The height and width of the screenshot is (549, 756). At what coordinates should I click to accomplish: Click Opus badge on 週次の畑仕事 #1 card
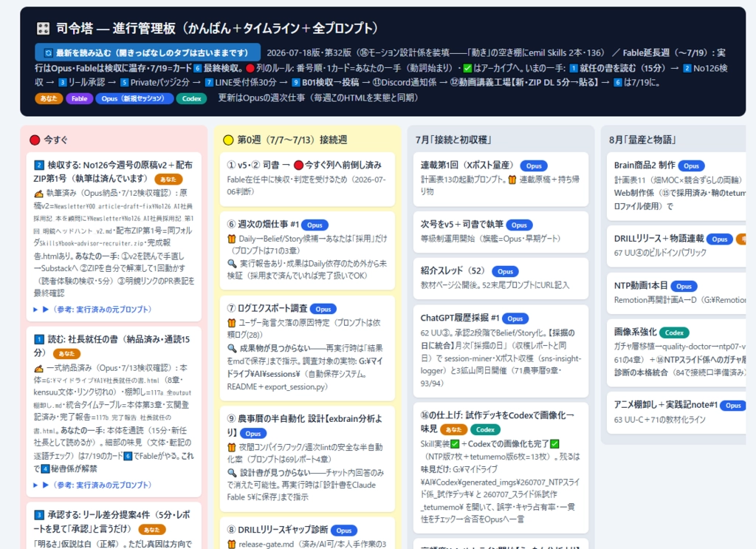[x=315, y=225]
